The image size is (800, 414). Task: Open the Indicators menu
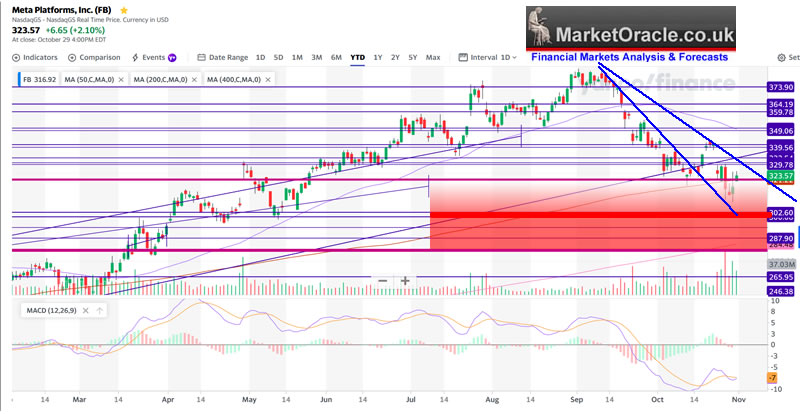[x=35, y=58]
